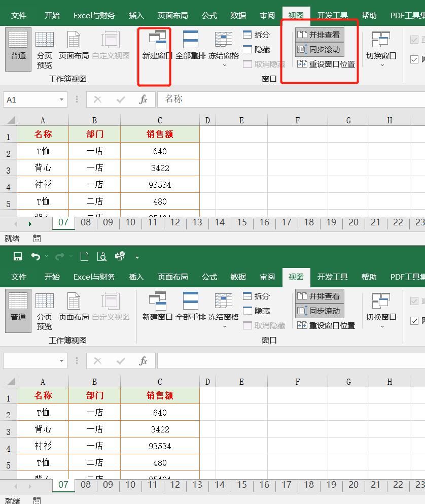Screen dimensions: 425x504
Task: Hide the window using 隐藏
Action: [259, 49]
